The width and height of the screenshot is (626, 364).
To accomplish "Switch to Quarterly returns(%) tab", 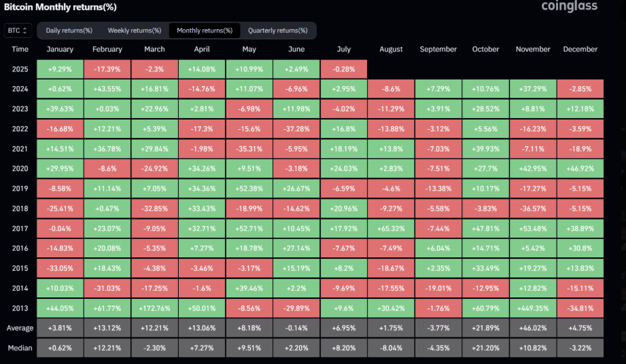I will (x=278, y=31).
